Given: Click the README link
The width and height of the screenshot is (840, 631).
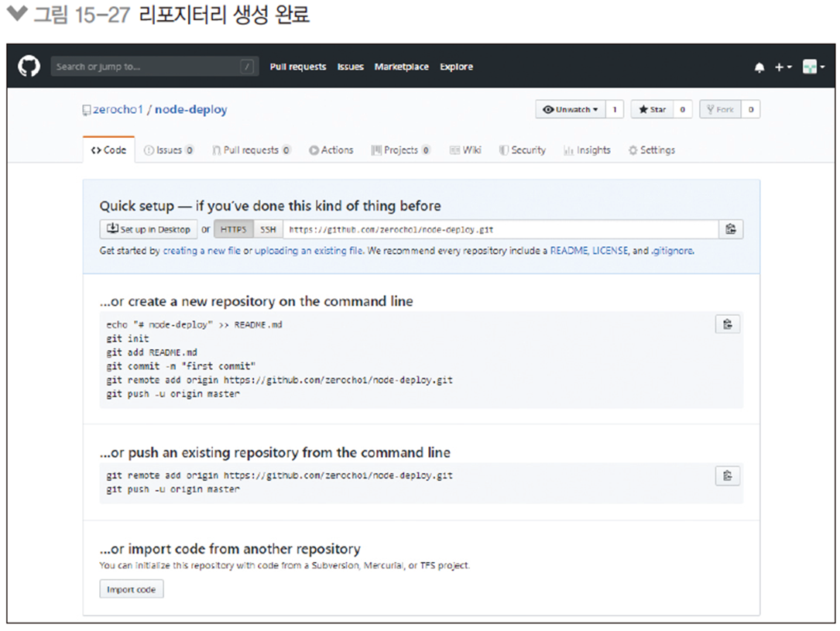Looking at the screenshot, I should (568, 251).
